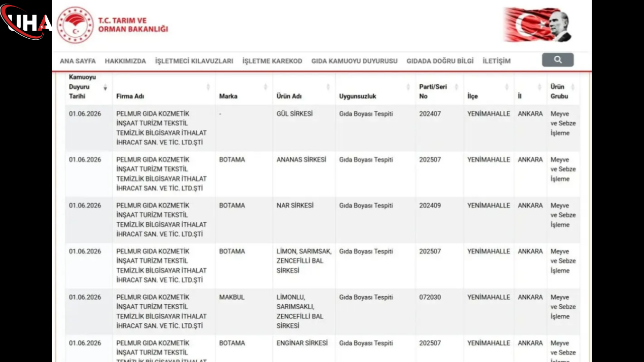Viewport: 644px width, 362px height.
Task: Click BOTAMA brand in ANANAS SİRKESİ row
Action: (x=232, y=159)
